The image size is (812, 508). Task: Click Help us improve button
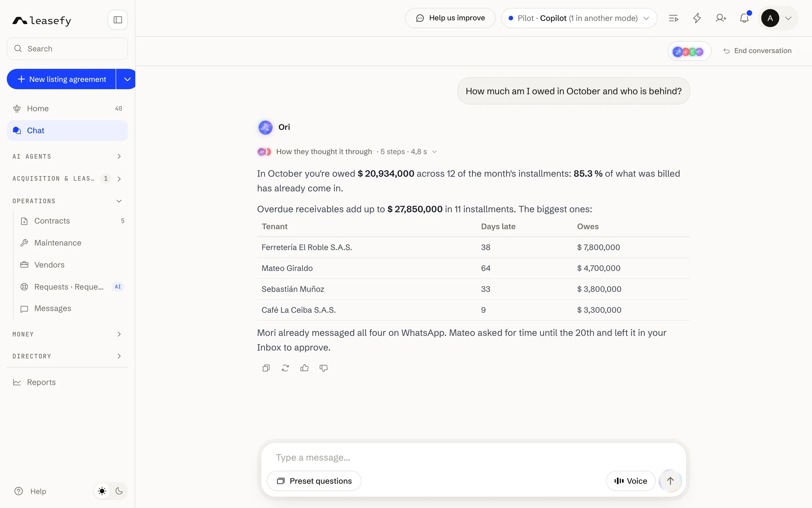pos(450,18)
